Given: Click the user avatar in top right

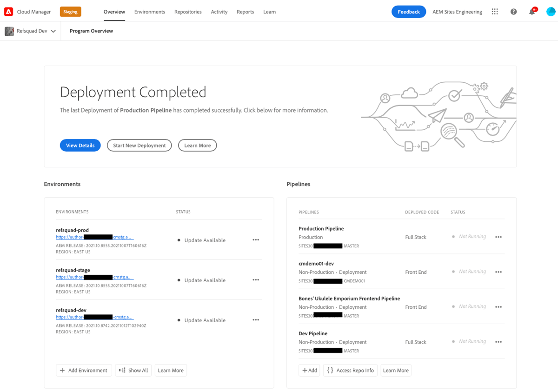Looking at the screenshot, I should pyautogui.click(x=550, y=11).
